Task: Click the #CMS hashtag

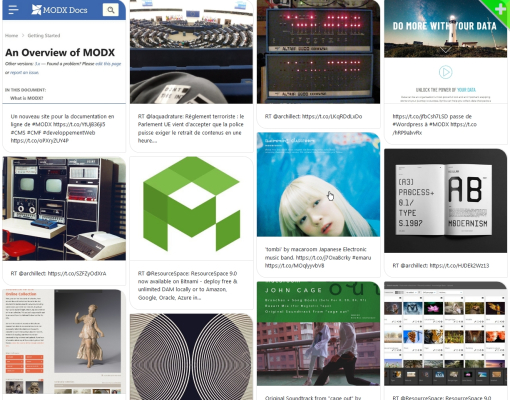Action: click(17, 133)
